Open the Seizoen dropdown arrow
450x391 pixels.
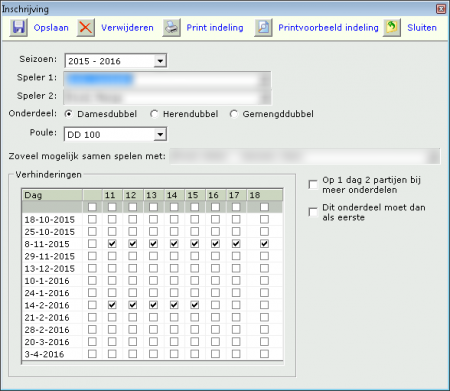point(160,61)
